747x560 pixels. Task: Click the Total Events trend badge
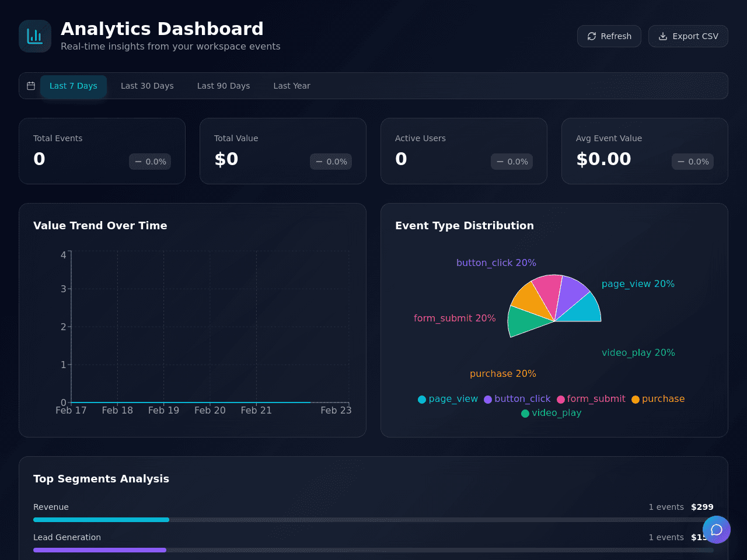pyautogui.click(x=150, y=162)
